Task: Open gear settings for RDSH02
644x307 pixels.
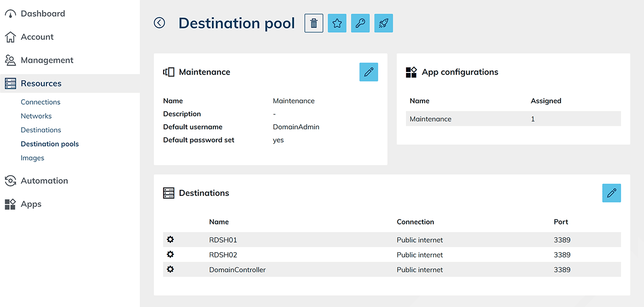Action: [171, 255]
